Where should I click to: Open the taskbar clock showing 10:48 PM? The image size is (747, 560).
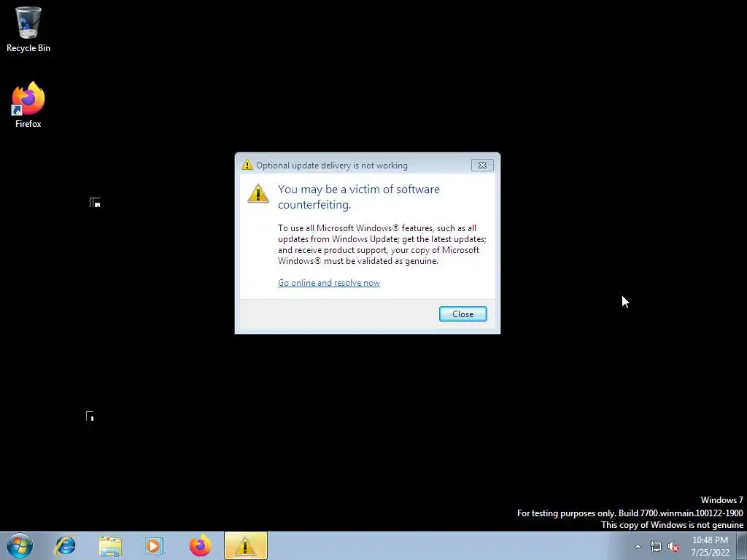710,546
